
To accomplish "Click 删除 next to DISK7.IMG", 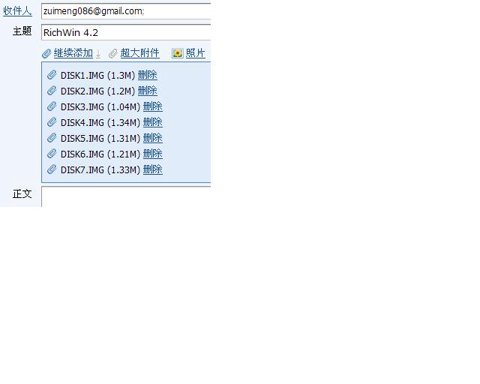I will [153, 170].
